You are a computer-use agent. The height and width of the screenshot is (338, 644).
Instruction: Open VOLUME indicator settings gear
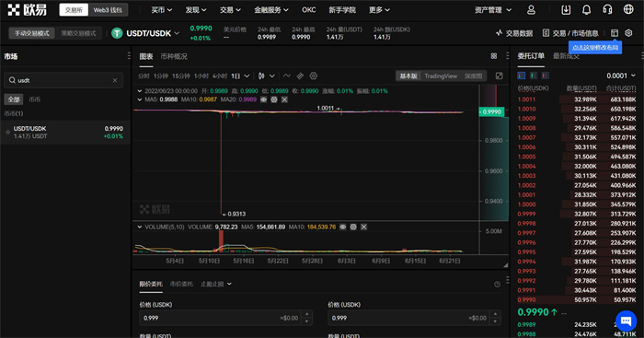point(353,227)
